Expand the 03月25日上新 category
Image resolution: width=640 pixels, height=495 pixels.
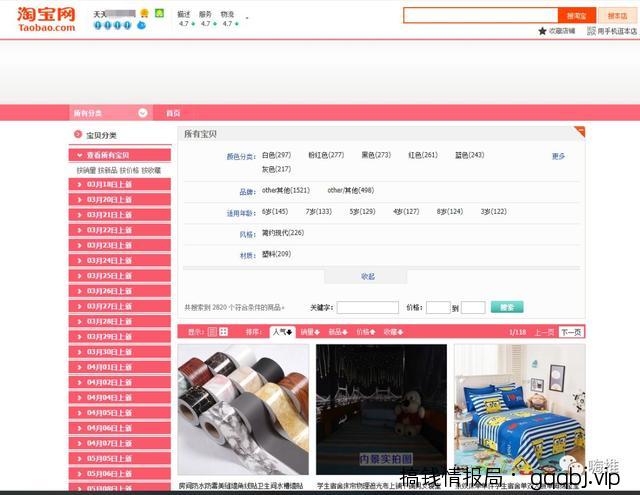pyautogui.click(x=120, y=276)
